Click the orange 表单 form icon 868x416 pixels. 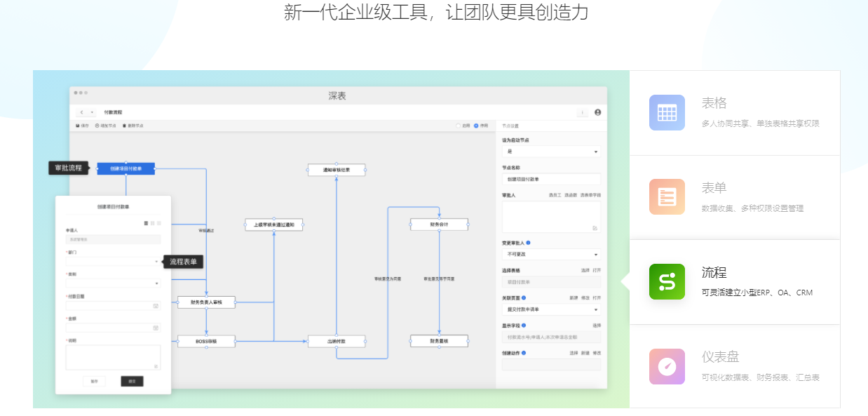pos(667,197)
